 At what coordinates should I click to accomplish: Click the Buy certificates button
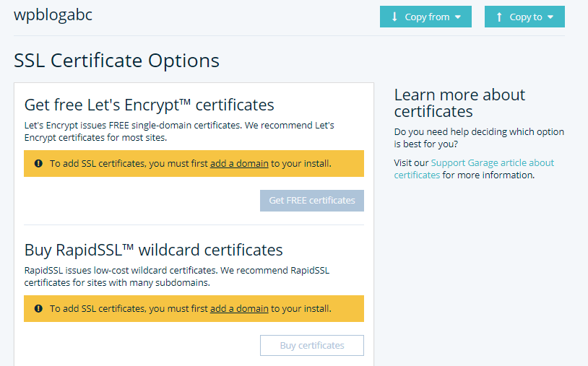pyautogui.click(x=312, y=345)
